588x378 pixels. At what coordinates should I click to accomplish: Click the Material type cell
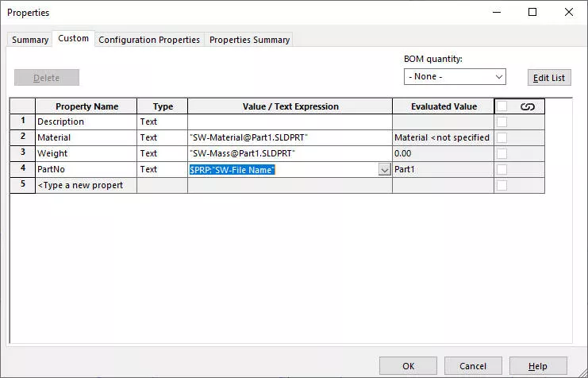pos(162,137)
